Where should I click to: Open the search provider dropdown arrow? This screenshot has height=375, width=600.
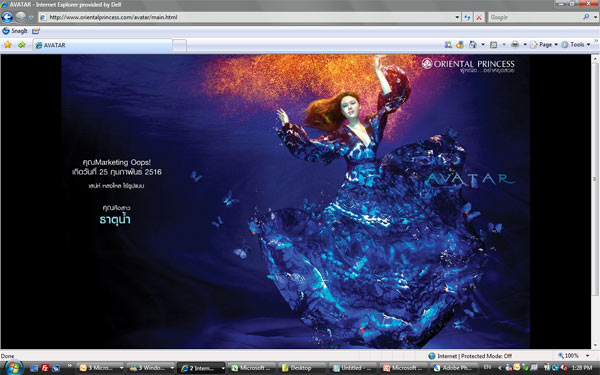pos(595,17)
